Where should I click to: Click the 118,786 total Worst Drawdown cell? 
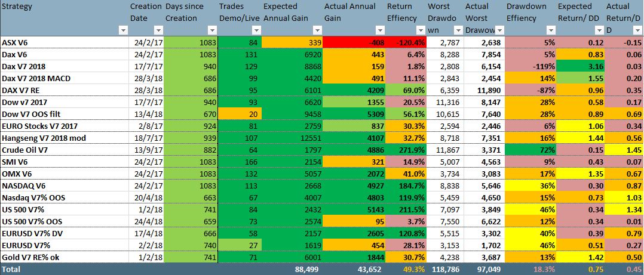445,269
